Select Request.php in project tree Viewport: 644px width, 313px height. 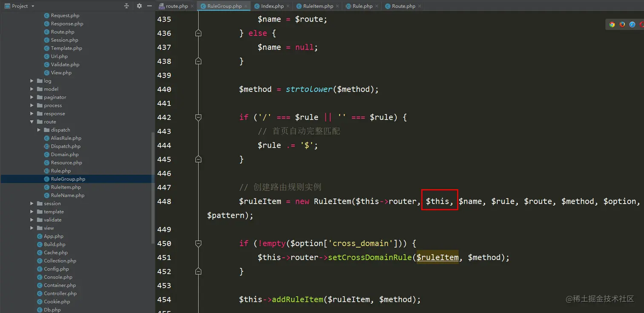62,15
